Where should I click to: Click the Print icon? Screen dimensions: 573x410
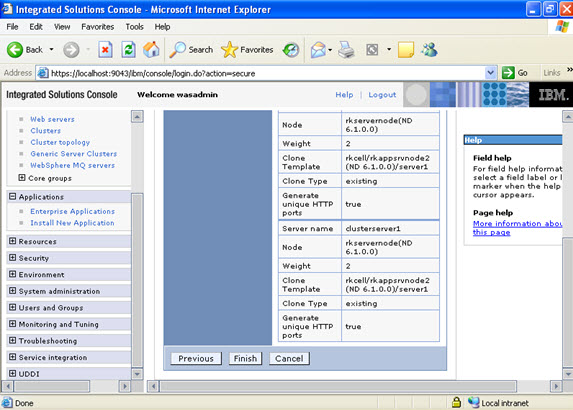tap(346, 50)
